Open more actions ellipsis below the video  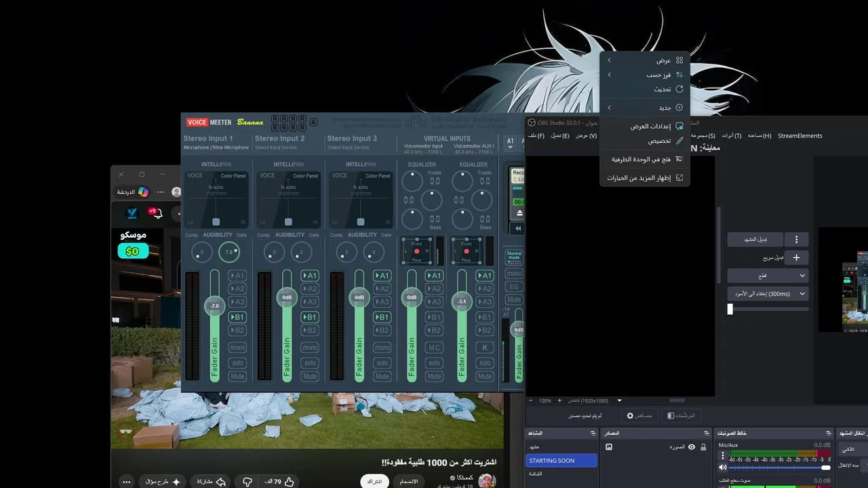[126, 481]
